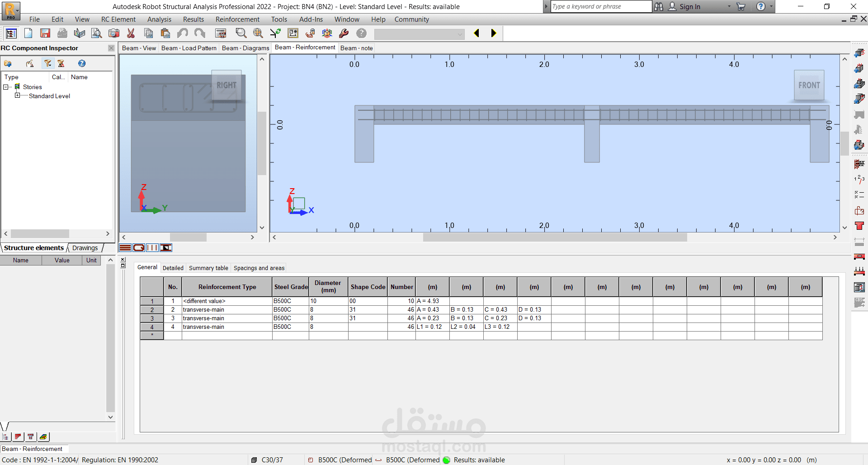The image size is (868, 465).
Task: Click the filter icon in RC Component Inspector
Action: 47,63
